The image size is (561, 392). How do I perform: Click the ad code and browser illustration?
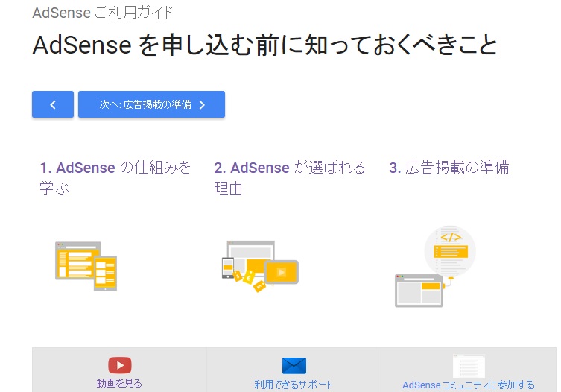pos(435,266)
